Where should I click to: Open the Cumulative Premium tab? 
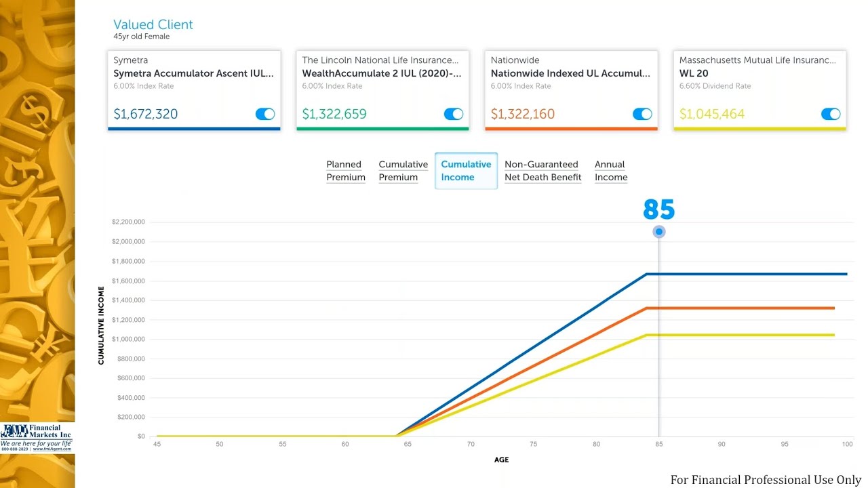coord(403,171)
